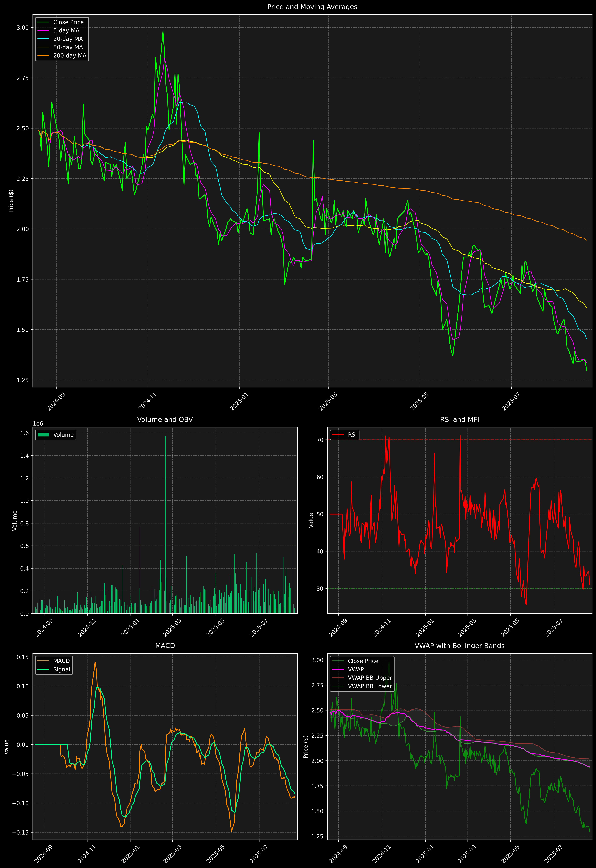Click the 3.00 price axis label

[23, 28]
